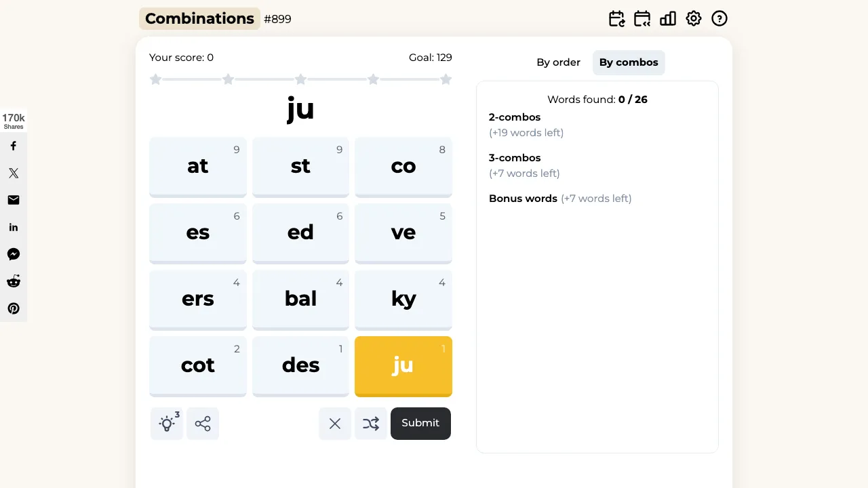Select the 'bal' tile

click(x=300, y=300)
